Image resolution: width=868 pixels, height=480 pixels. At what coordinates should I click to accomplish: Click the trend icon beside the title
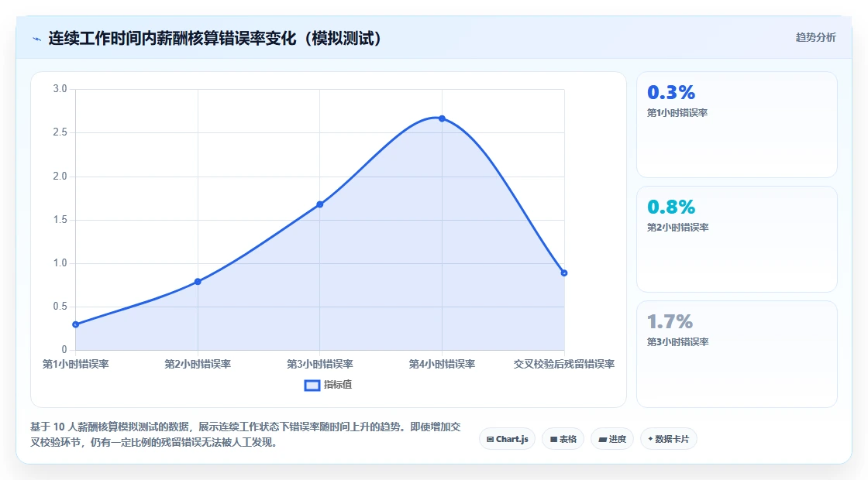pos(37,39)
